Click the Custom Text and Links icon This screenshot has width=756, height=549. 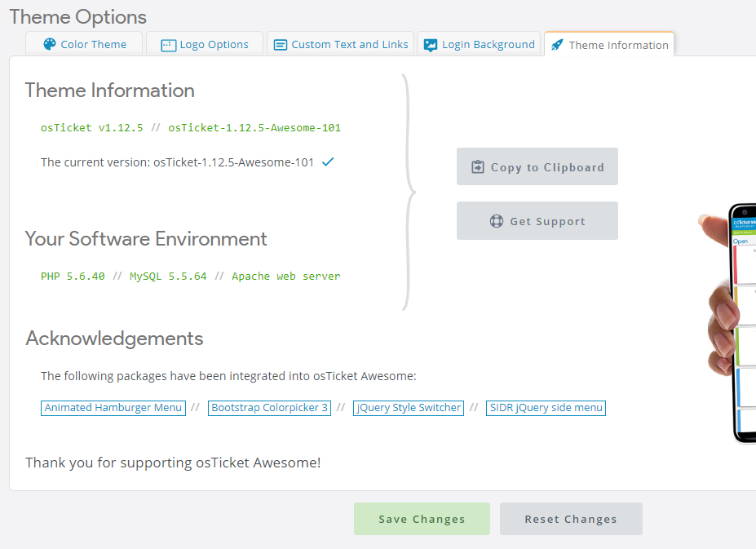point(281,45)
